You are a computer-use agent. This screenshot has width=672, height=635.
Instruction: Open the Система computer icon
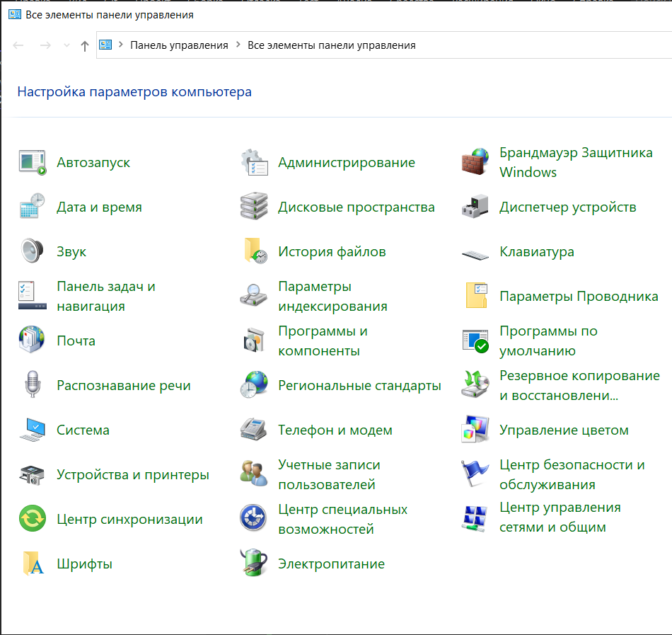33,430
